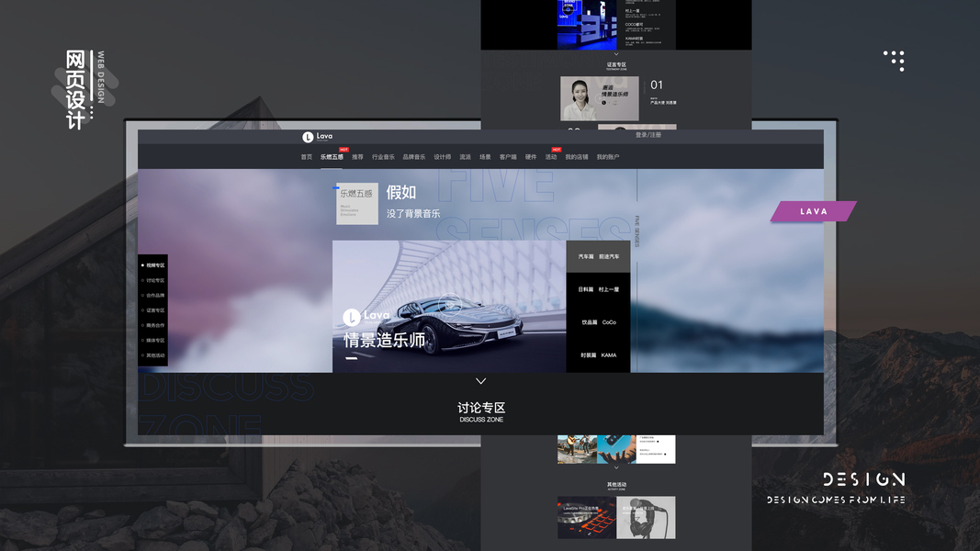Open the 流派 nav item

[x=465, y=157]
